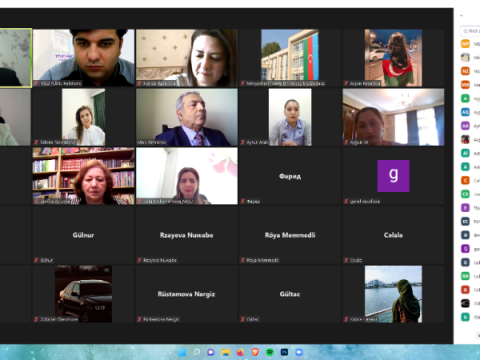The width and height of the screenshot is (480, 360).
Task: Collapse the participants panel chevron
Action: tap(462, 15)
